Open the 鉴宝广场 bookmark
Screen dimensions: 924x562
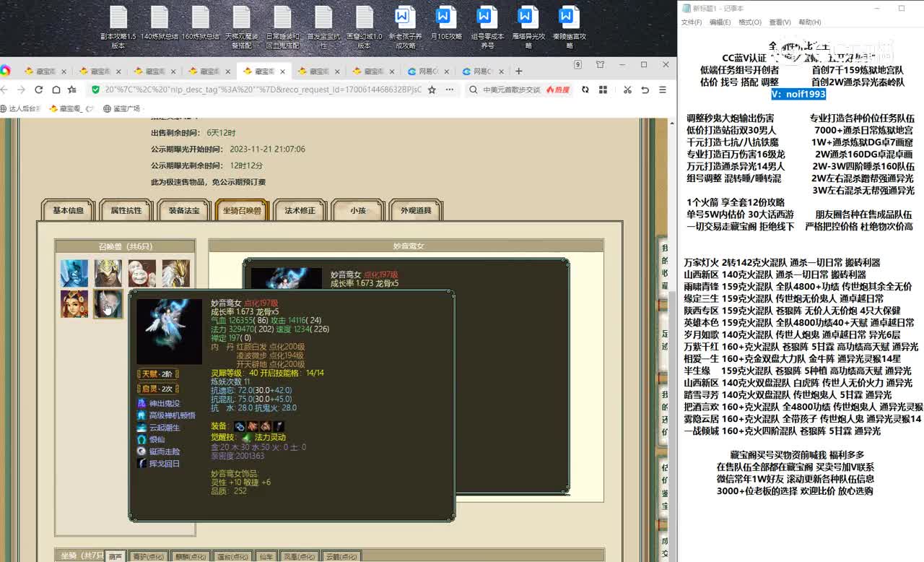pyautogui.click(x=121, y=108)
